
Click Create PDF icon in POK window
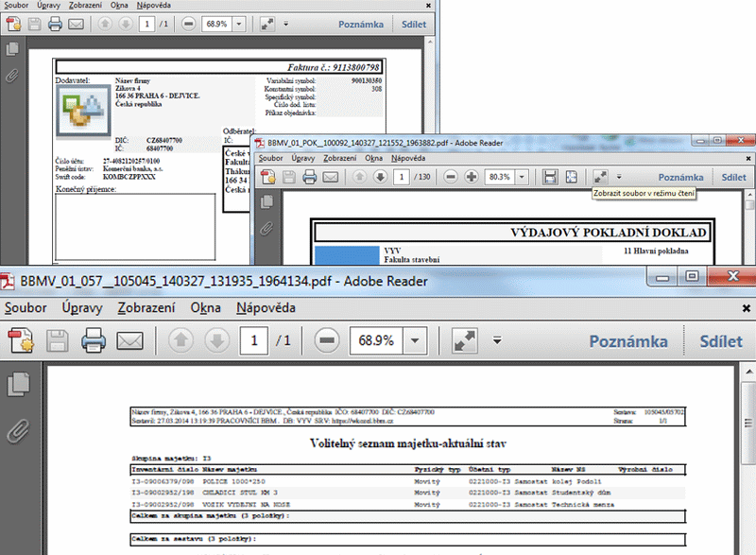pos(268,178)
